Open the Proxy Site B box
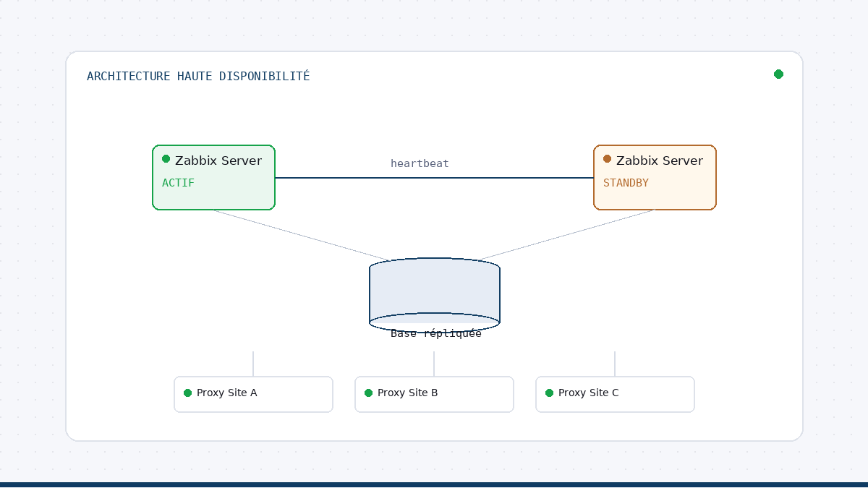Screen dimensions: 868x488 pos(434,394)
